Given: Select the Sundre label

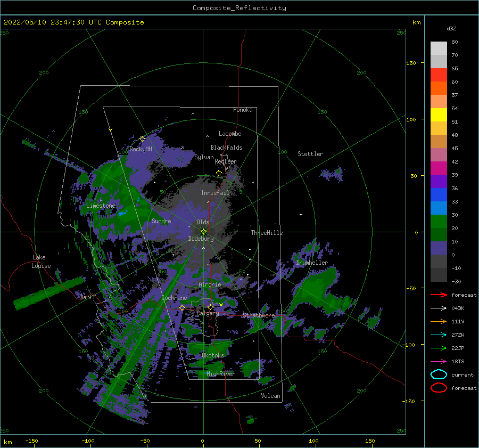Looking at the screenshot, I should tap(161, 221).
